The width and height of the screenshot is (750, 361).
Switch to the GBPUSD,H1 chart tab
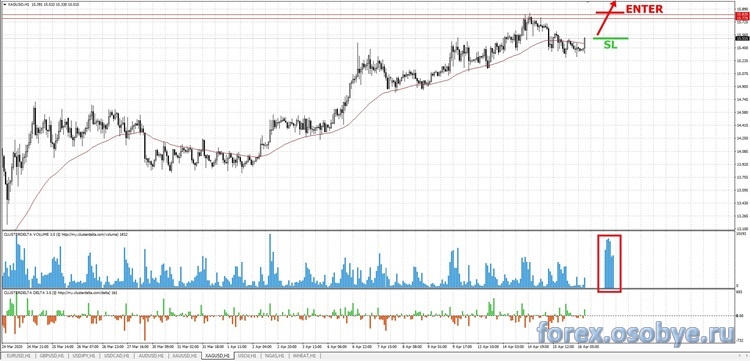click(52, 356)
